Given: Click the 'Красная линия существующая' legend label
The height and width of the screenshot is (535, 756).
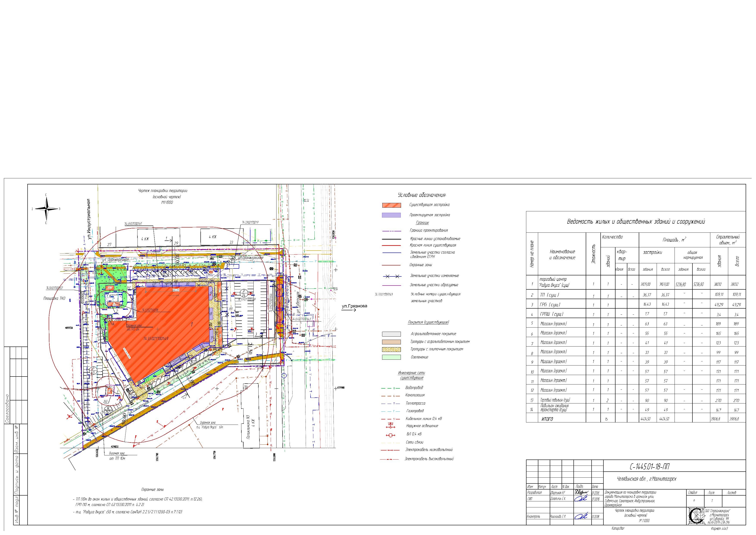Looking at the screenshot, I should [x=433, y=245].
